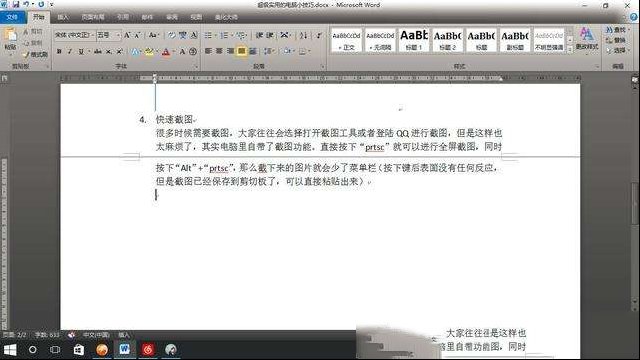Align paragraph text left
The width and height of the screenshot is (640, 360).
pos(208,51)
